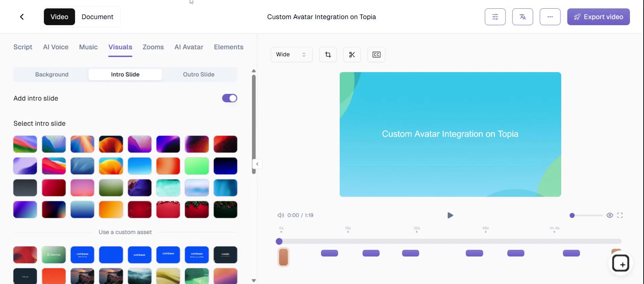Screen dimensions: 644x284
Task: Go back using the left arrow
Action: 22,17
